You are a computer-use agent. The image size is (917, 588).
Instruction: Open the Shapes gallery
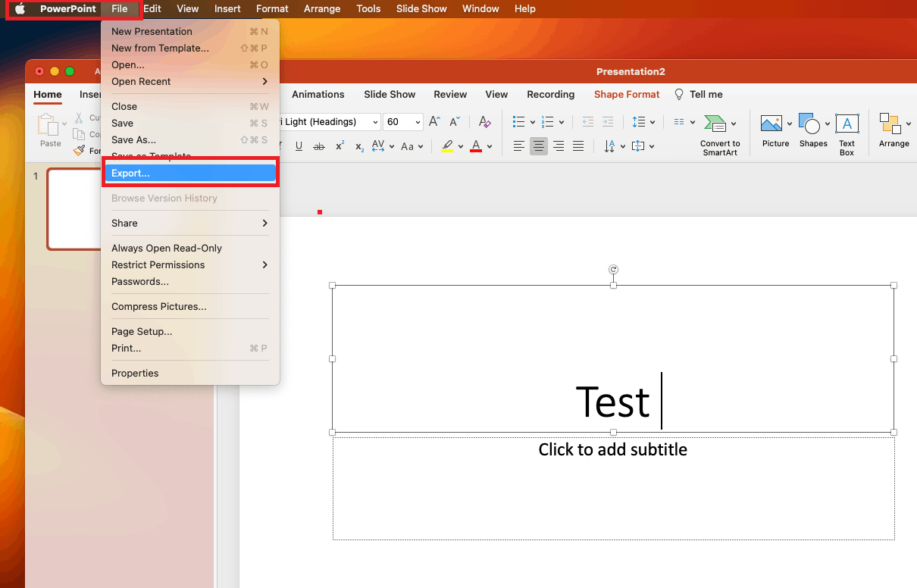point(810,125)
